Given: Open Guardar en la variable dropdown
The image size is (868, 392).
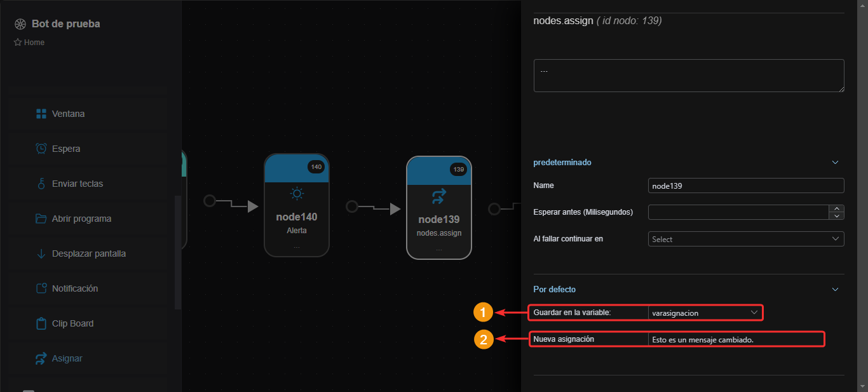Looking at the screenshot, I should 705,313.
